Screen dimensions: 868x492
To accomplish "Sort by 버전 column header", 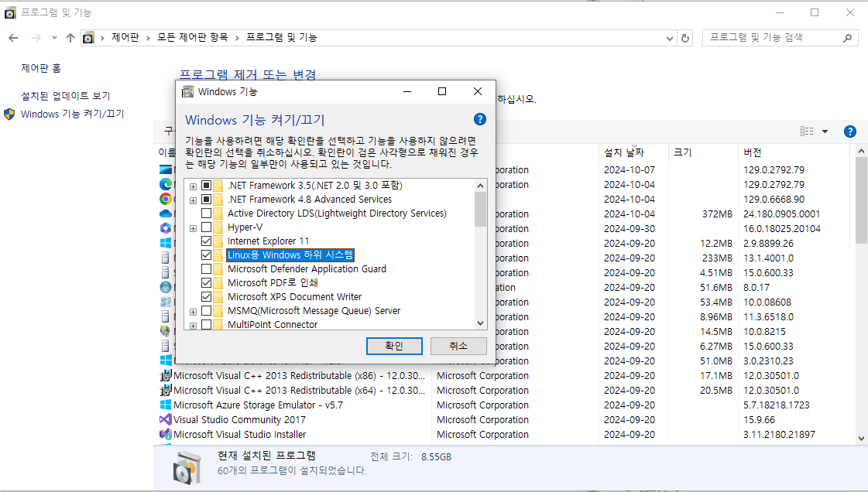I will pos(794,152).
